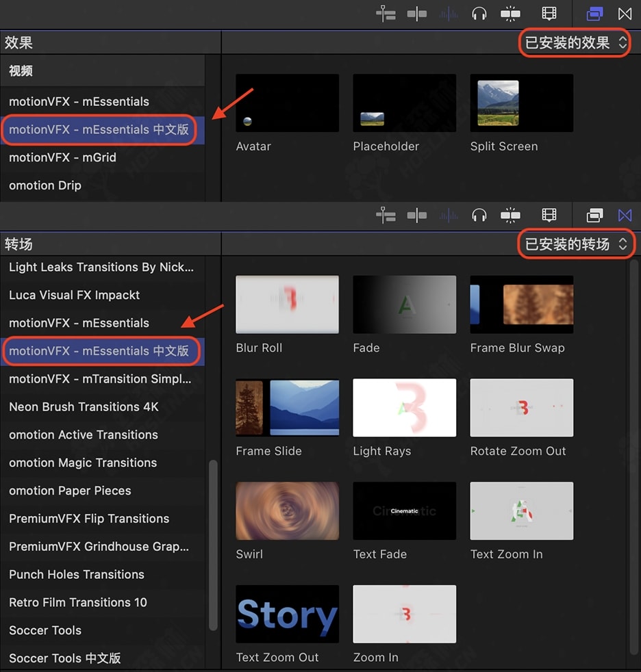Select PremiumVFX Flip Transitions category
Screen dimensions: 641x672
coord(103,519)
